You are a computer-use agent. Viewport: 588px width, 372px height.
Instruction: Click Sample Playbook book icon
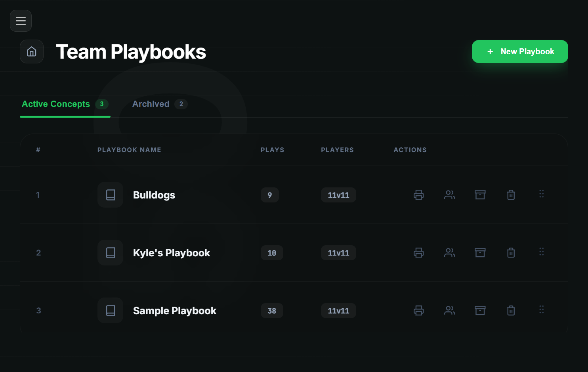tap(111, 310)
